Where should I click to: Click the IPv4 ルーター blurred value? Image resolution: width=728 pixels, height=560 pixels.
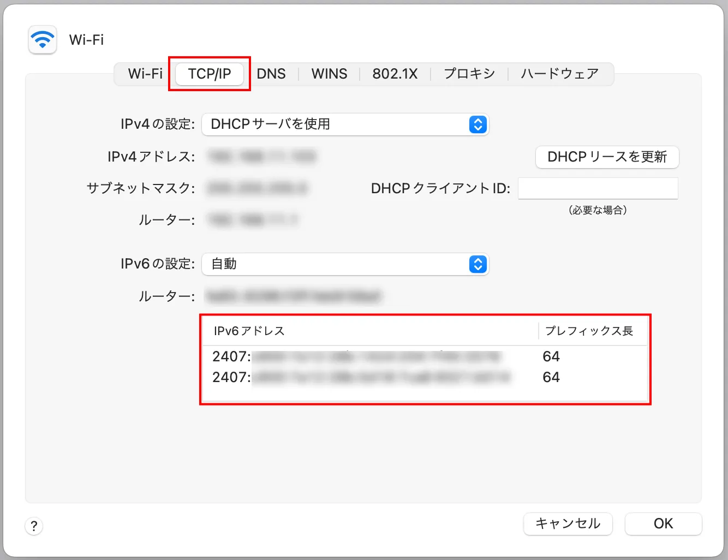(x=254, y=220)
